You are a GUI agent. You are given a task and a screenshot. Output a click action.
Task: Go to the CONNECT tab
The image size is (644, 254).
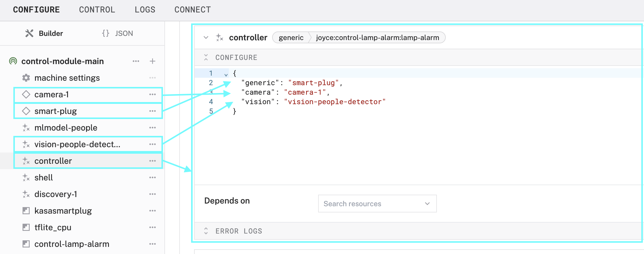pos(193,10)
